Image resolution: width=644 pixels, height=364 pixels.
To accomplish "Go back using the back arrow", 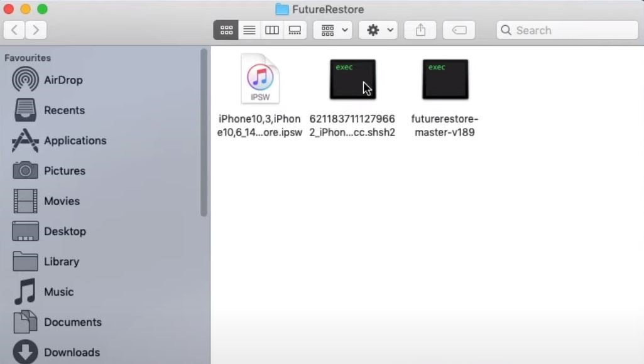I will tap(14, 29).
